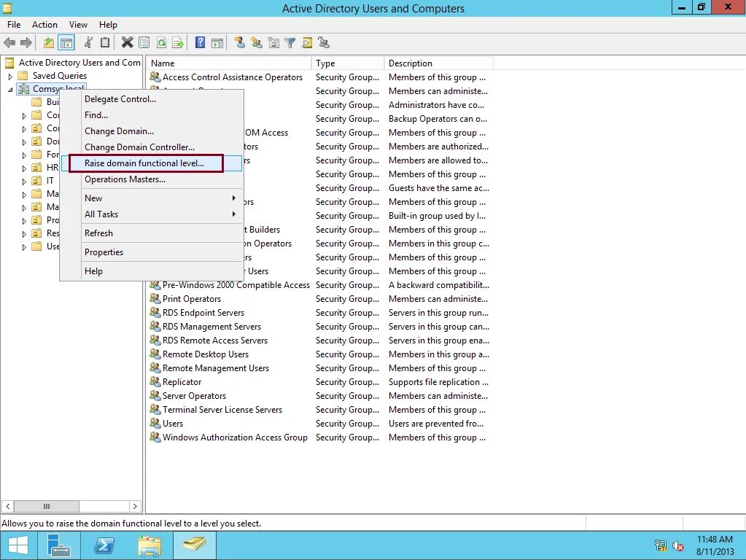Choose Raise domain functional level
This screenshot has width=746, height=560.
point(152,163)
